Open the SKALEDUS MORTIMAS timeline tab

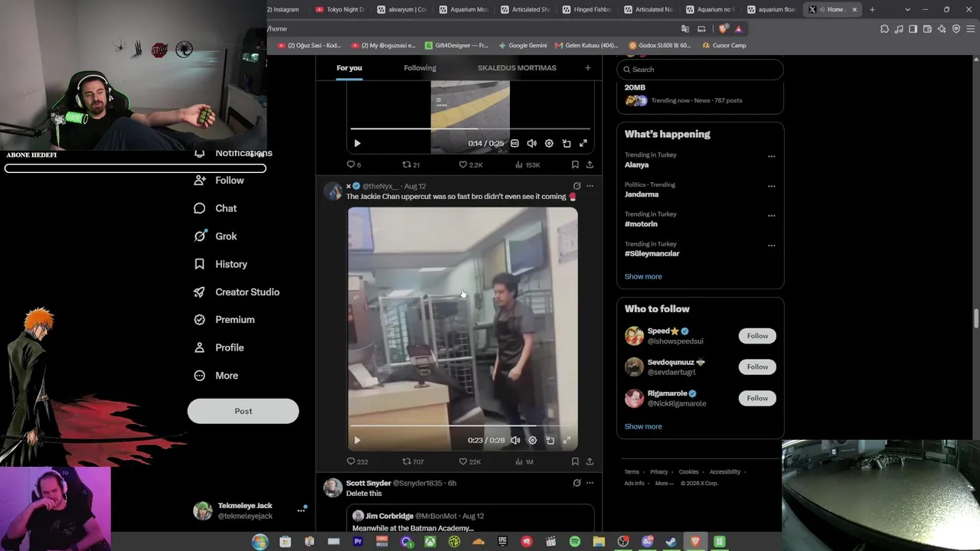click(x=517, y=68)
